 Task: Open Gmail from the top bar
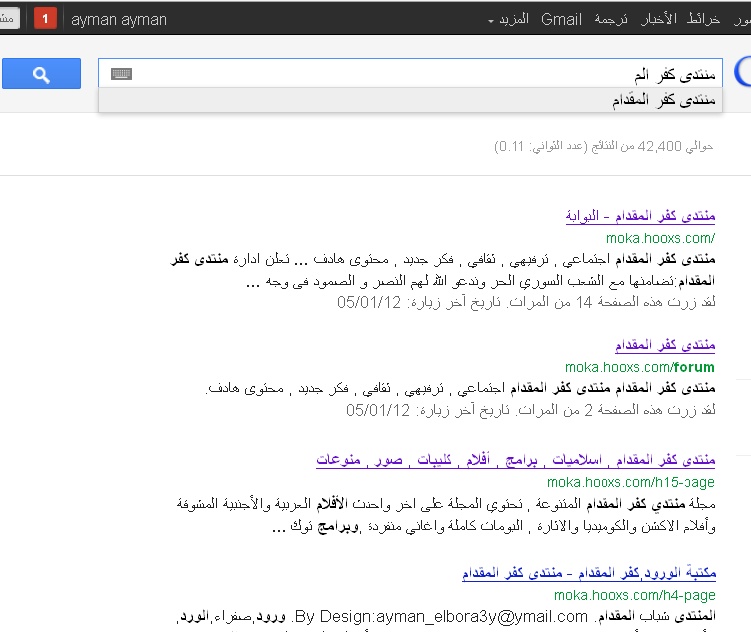(561, 19)
